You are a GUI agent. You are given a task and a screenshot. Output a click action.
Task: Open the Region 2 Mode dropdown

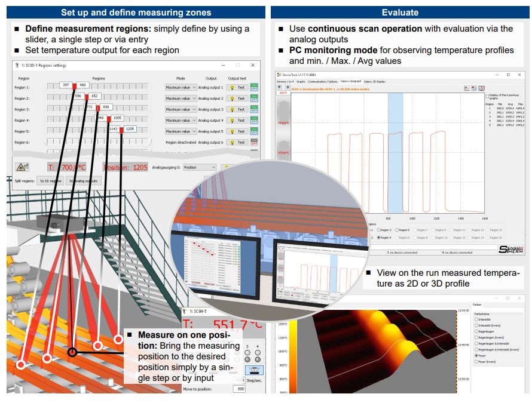(x=181, y=99)
